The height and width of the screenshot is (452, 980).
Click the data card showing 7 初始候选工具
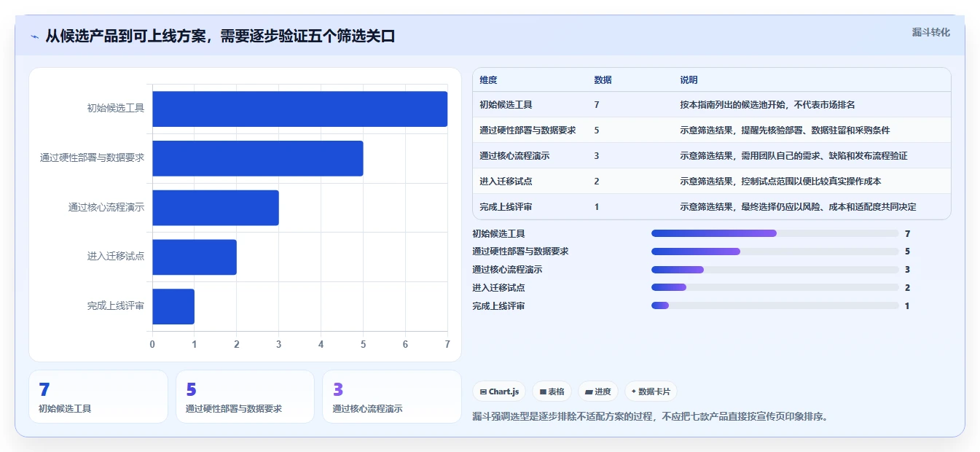[98, 397]
